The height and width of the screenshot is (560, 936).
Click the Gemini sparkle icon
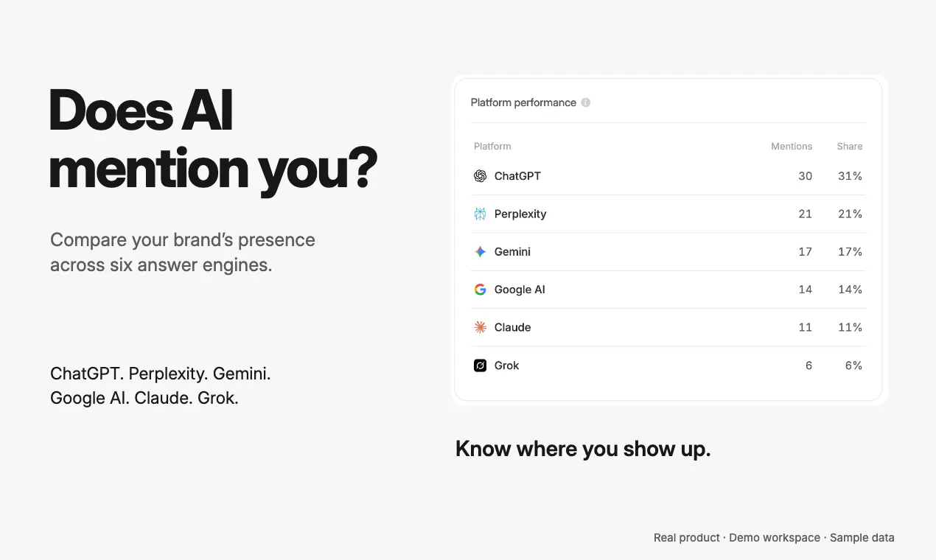point(480,252)
